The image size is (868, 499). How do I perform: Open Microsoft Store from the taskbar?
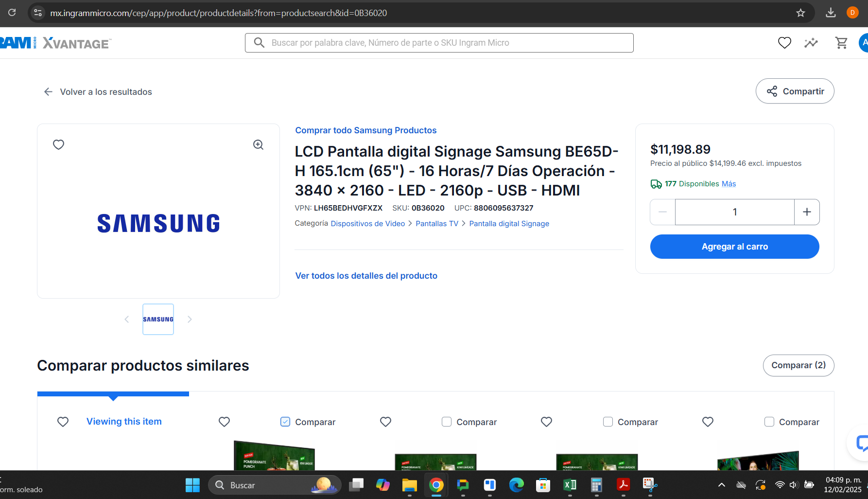[x=543, y=485]
